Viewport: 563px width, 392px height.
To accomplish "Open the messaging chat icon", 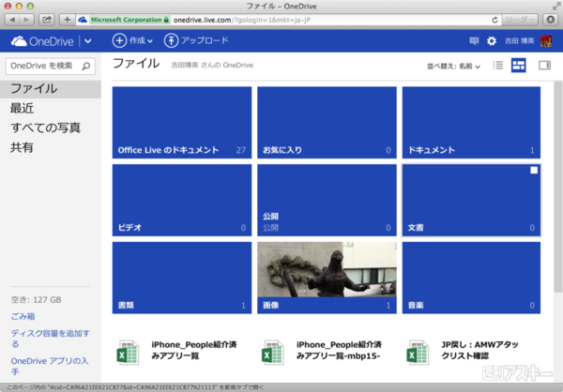I will pyautogui.click(x=474, y=41).
